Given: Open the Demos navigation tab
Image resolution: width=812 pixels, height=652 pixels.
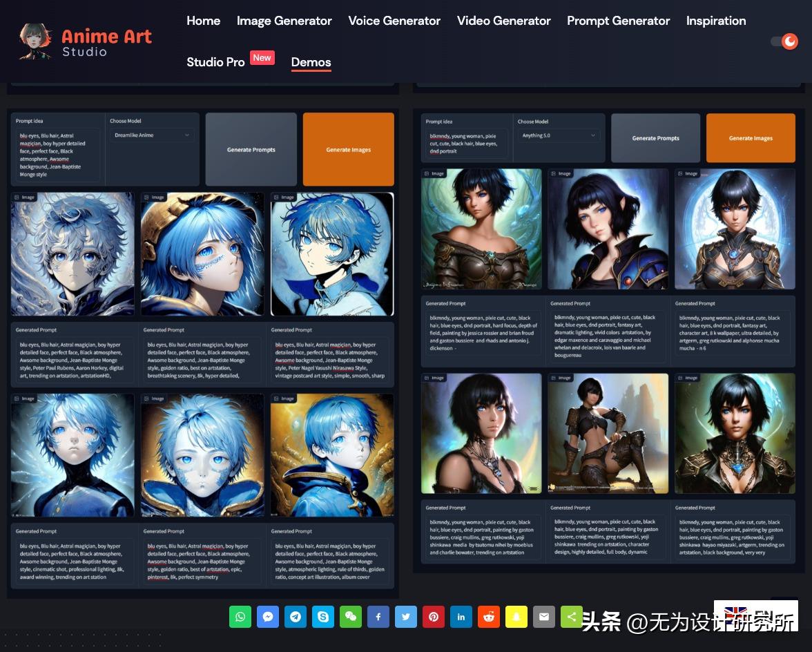Looking at the screenshot, I should pyautogui.click(x=311, y=62).
